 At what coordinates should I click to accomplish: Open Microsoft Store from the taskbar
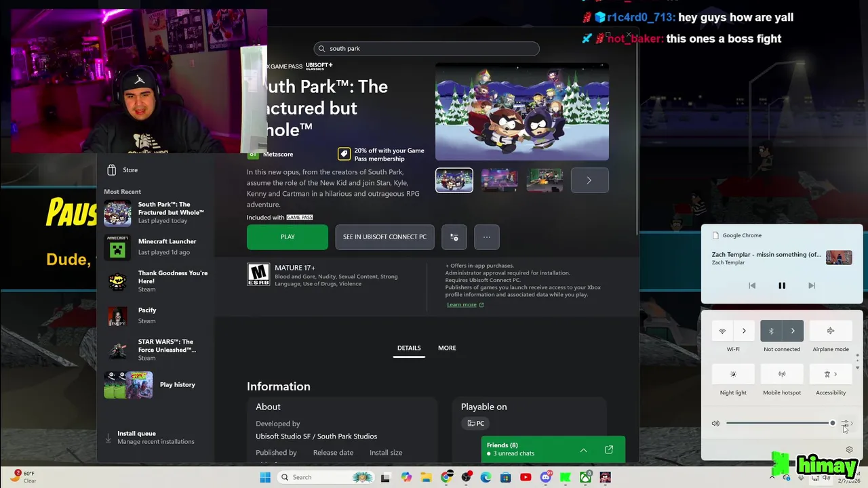coord(506,477)
